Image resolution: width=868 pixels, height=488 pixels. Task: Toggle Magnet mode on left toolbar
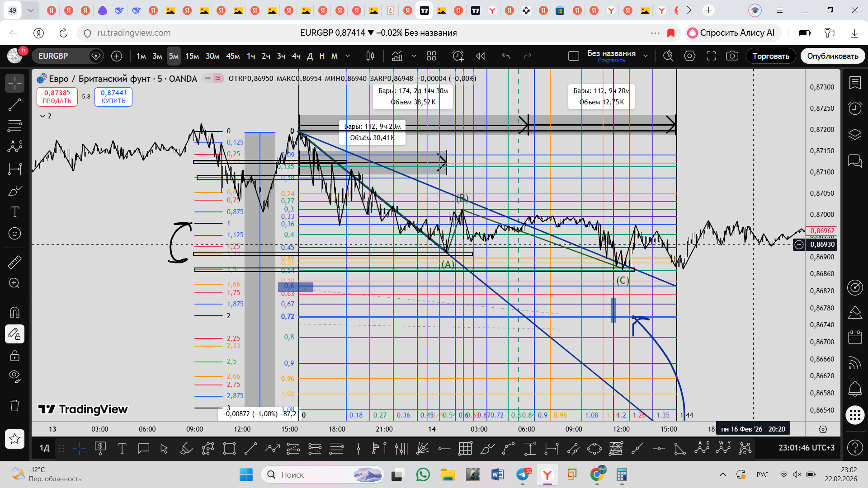[14, 312]
